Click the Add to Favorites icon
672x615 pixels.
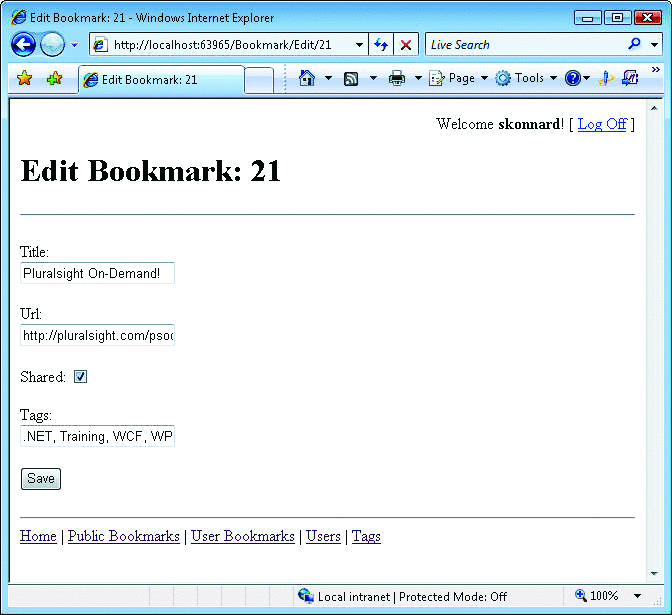[54, 78]
